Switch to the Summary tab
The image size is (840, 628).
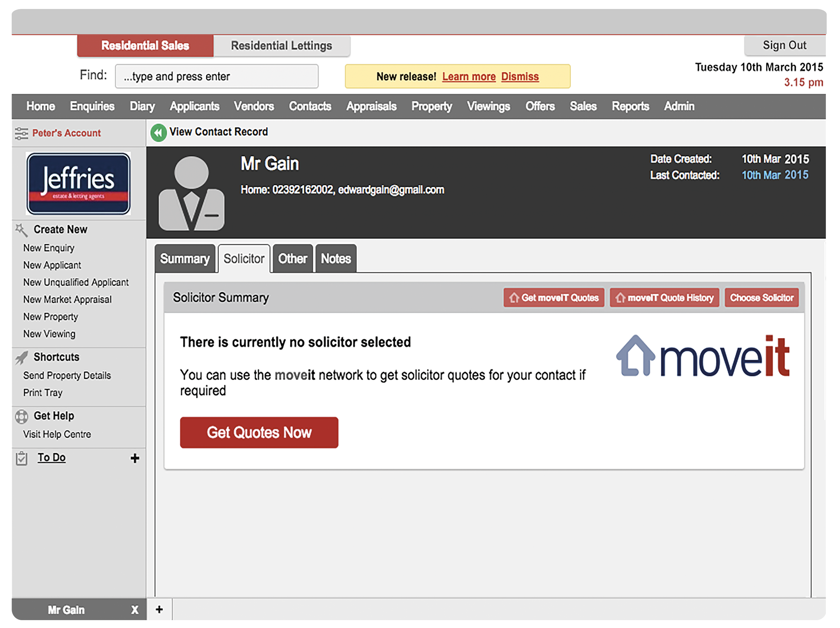click(185, 259)
